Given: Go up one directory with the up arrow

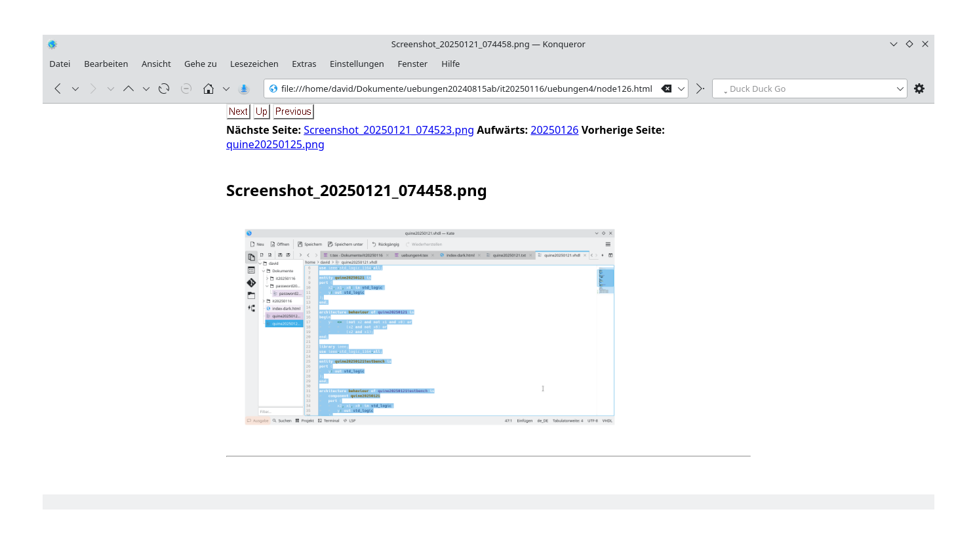Looking at the screenshot, I should coord(129,89).
